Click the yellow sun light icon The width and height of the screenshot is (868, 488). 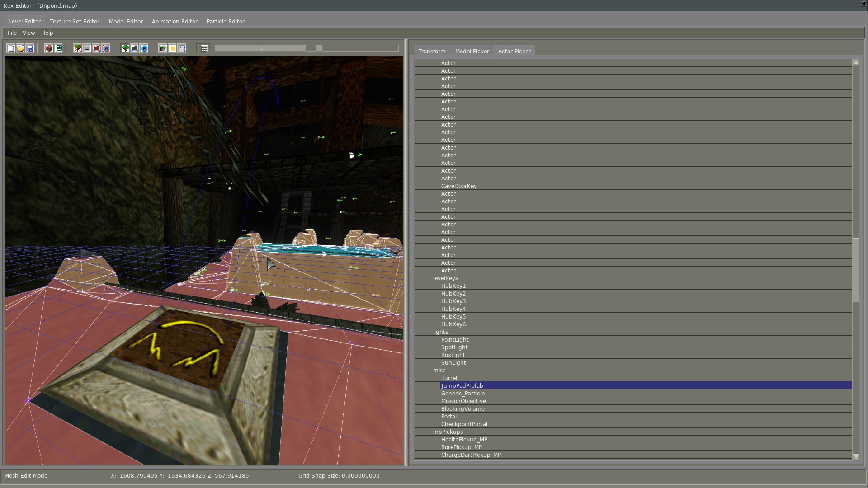[x=173, y=48]
